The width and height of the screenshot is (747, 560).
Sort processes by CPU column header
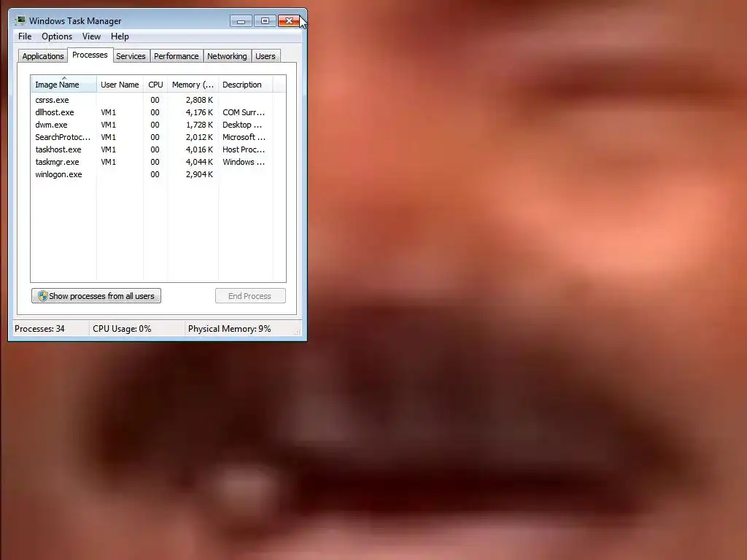tap(156, 85)
